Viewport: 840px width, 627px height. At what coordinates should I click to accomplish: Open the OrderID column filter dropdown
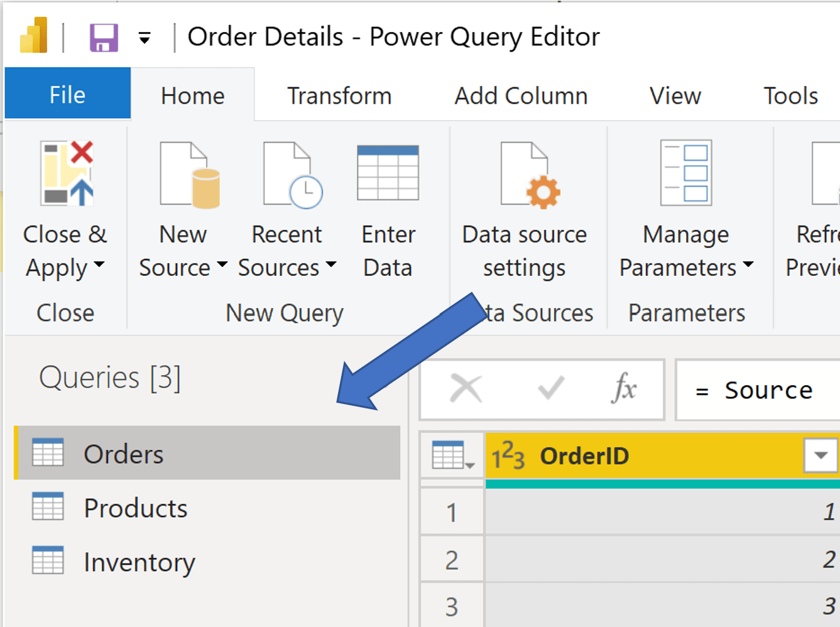pos(820,455)
